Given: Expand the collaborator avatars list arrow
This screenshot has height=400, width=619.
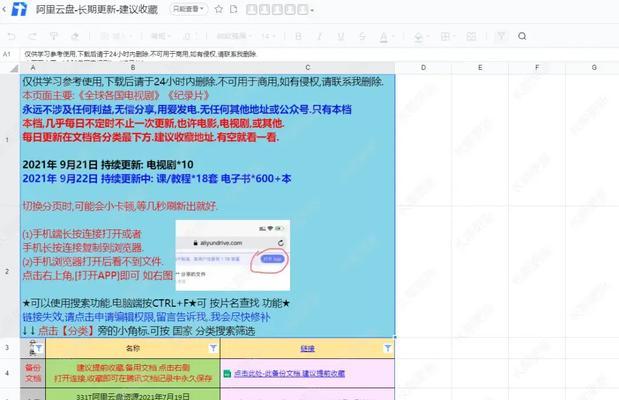Looking at the screenshot, I should click(x=312, y=10).
